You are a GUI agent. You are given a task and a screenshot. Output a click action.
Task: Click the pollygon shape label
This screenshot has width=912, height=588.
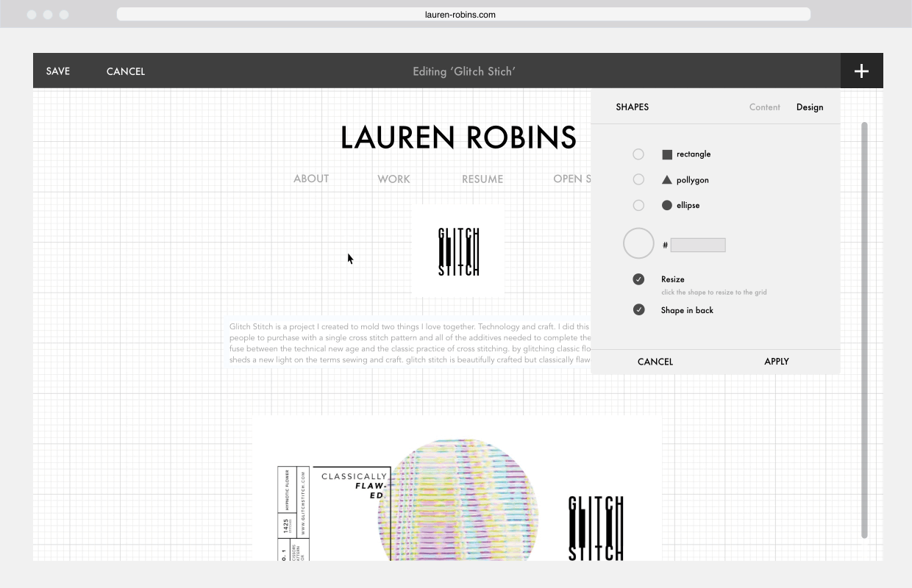693,180
